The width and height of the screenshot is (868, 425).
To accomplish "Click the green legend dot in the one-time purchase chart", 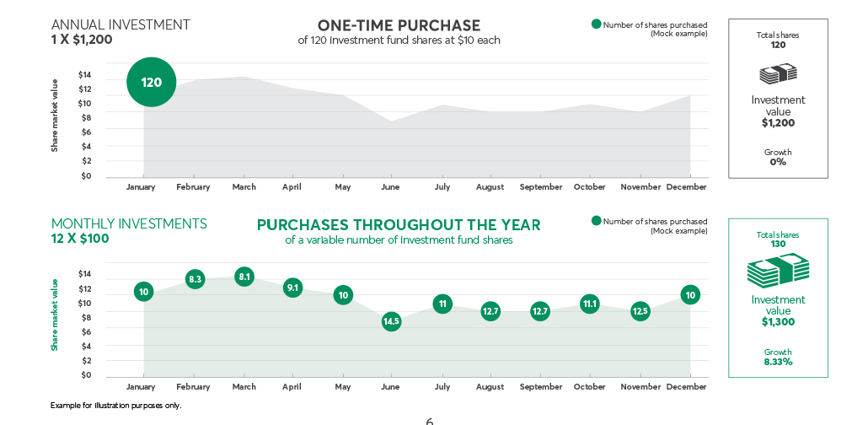I will 597,24.
